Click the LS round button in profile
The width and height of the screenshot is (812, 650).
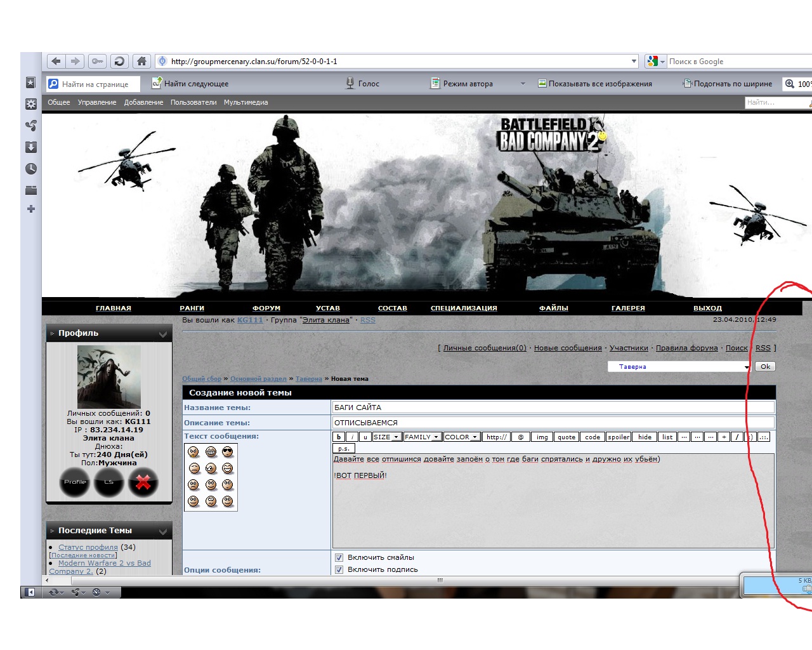click(108, 482)
